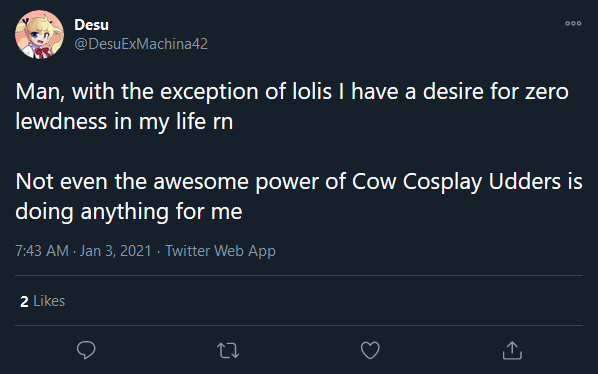Viewport: 598px width, 374px height.
Task: Click the Jan 3, 2021 date
Action: tap(116, 251)
